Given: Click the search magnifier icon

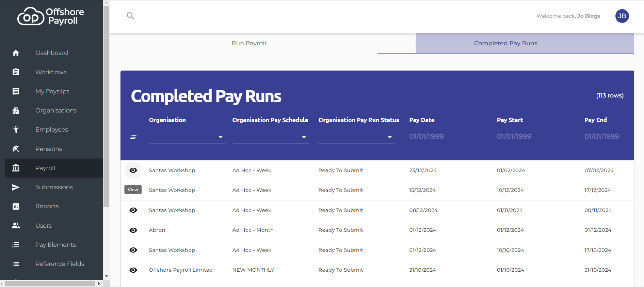Looking at the screenshot, I should click(x=130, y=16).
